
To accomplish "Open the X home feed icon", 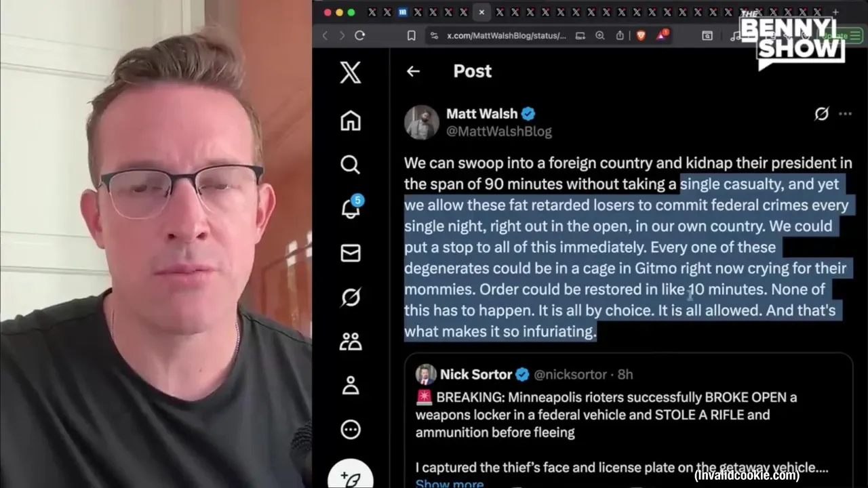I will click(x=351, y=121).
